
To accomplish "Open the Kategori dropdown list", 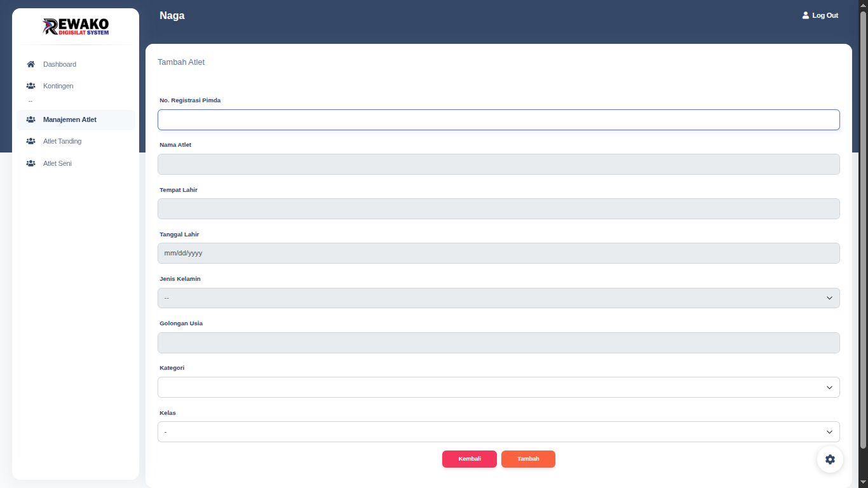I will point(498,387).
